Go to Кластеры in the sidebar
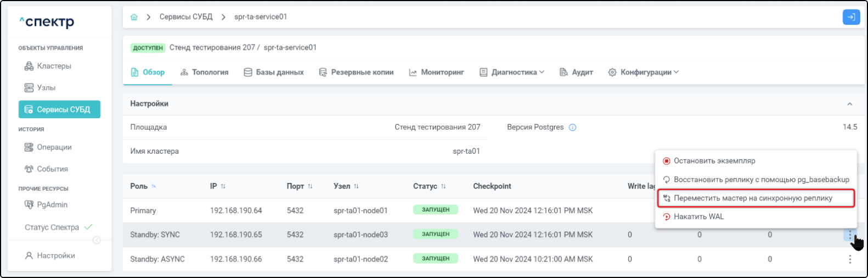Viewport: 868px width, 278px height. click(54, 66)
